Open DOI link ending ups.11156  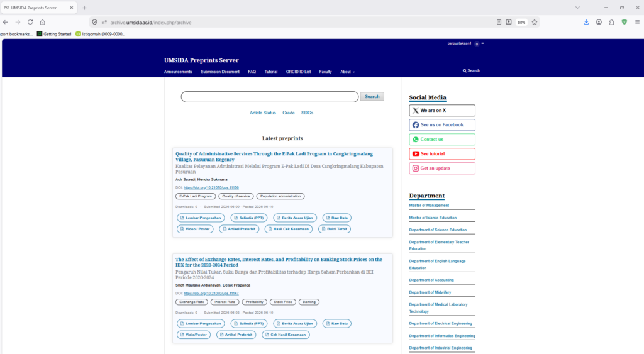(211, 187)
